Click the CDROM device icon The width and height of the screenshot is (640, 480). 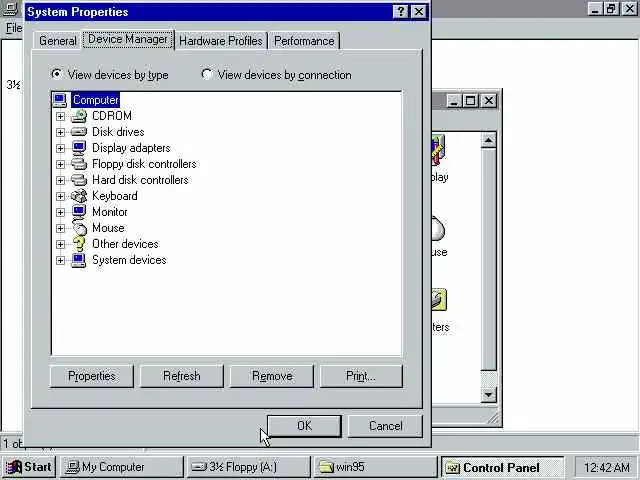pos(79,116)
